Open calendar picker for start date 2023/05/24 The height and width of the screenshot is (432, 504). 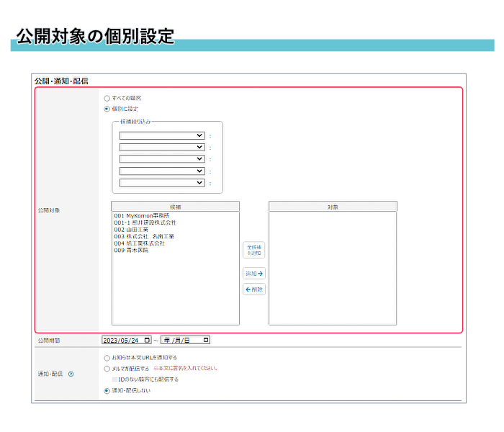[x=148, y=340]
